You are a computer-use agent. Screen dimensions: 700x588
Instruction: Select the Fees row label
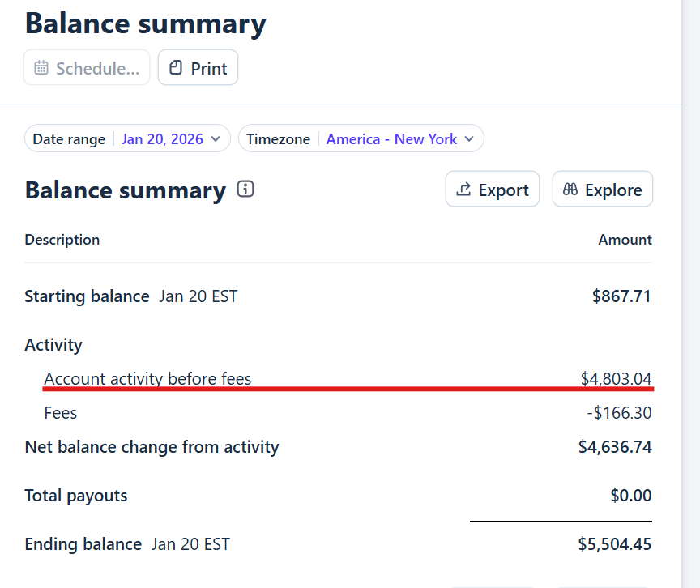tap(61, 413)
